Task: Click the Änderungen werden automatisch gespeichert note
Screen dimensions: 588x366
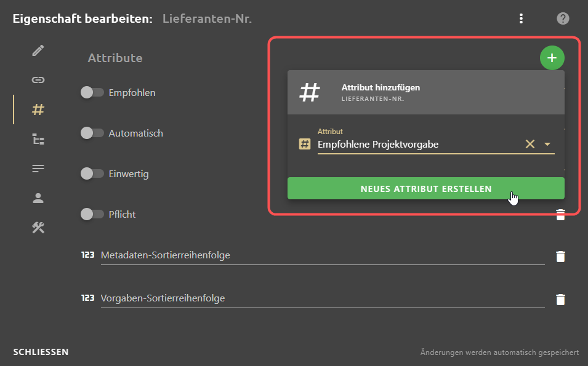Action: coord(499,352)
